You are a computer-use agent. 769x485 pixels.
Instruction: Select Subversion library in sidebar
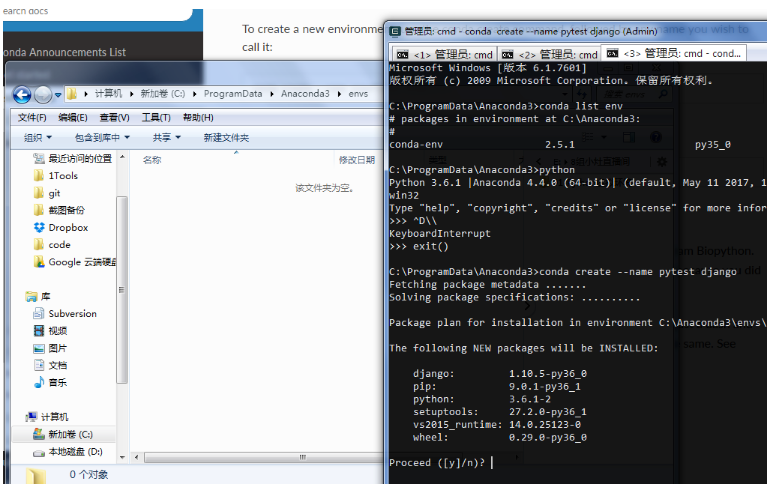click(x=72, y=314)
